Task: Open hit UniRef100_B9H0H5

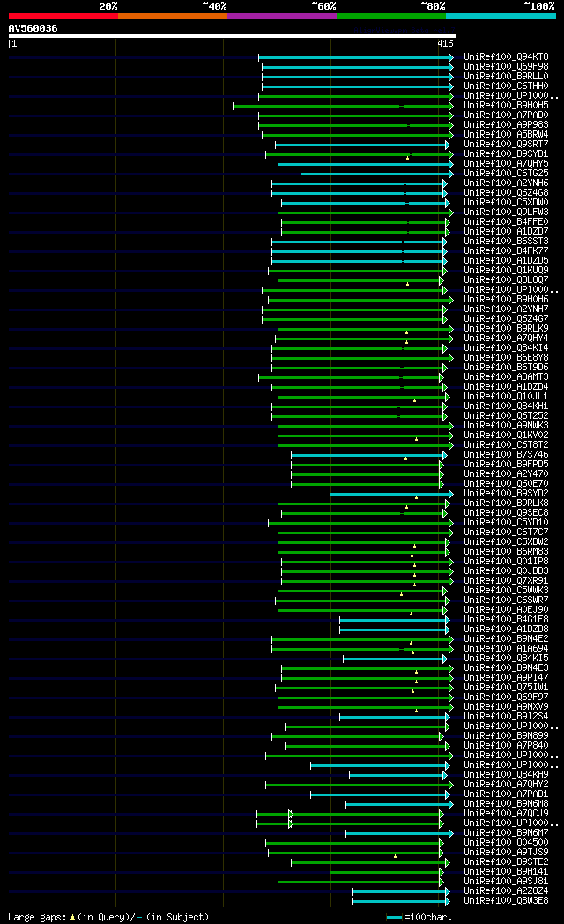Action: point(506,106)
